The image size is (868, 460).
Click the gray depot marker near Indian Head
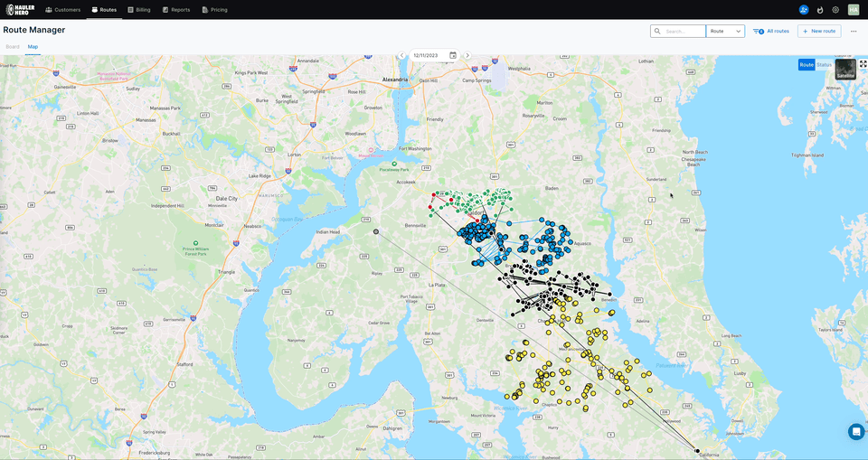[x=376, y=232]
